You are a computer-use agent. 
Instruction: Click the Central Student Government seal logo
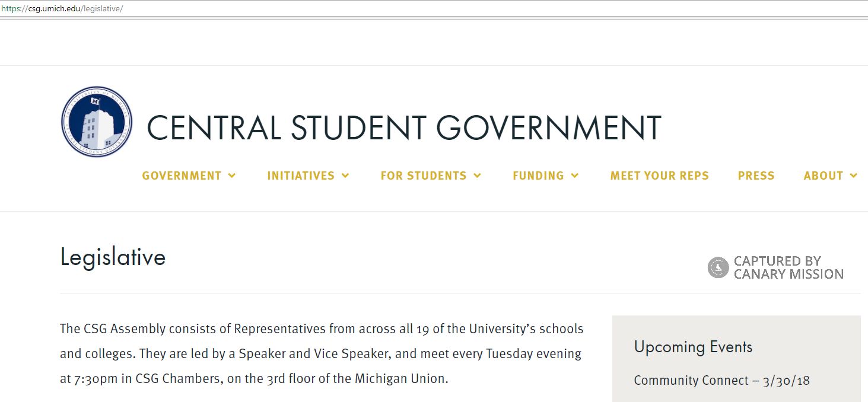97,122
